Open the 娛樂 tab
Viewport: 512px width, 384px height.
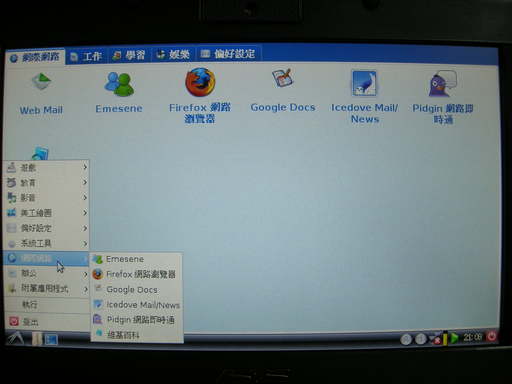pos(173,55)
